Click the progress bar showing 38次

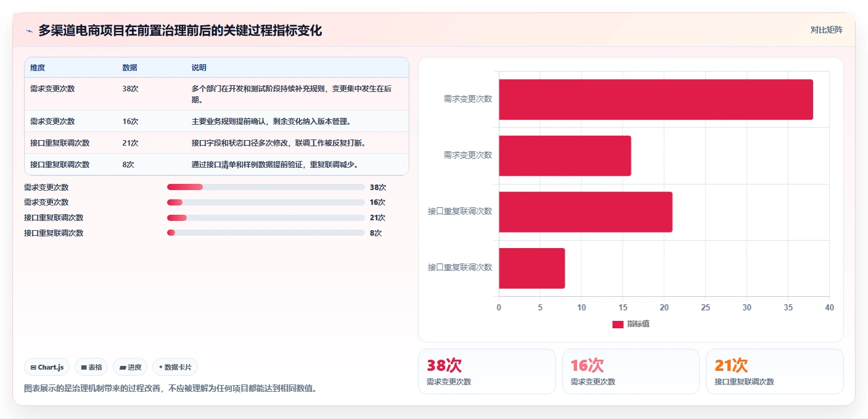tap(266, 187)
